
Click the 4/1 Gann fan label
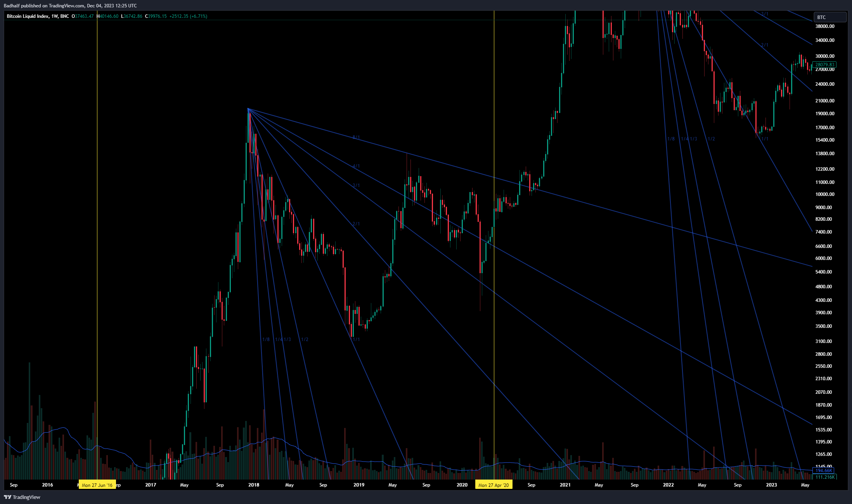356,166
